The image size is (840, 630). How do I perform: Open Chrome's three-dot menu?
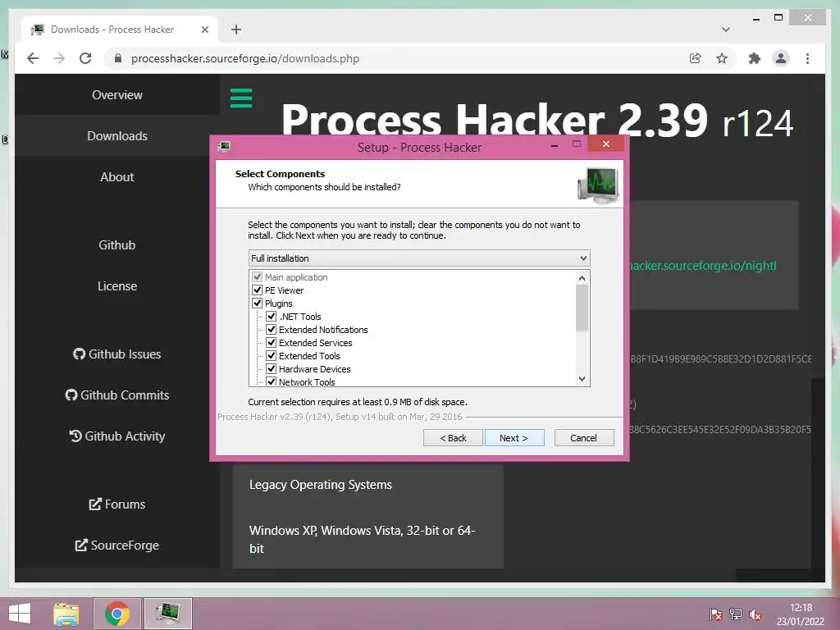(x=807, y=58)
